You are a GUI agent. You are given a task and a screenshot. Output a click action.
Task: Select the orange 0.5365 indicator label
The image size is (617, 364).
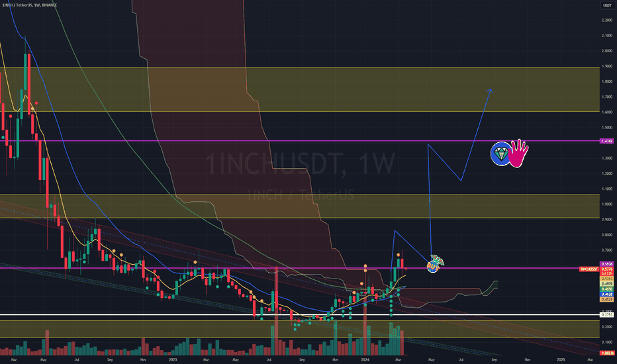(x=607, y=279)
